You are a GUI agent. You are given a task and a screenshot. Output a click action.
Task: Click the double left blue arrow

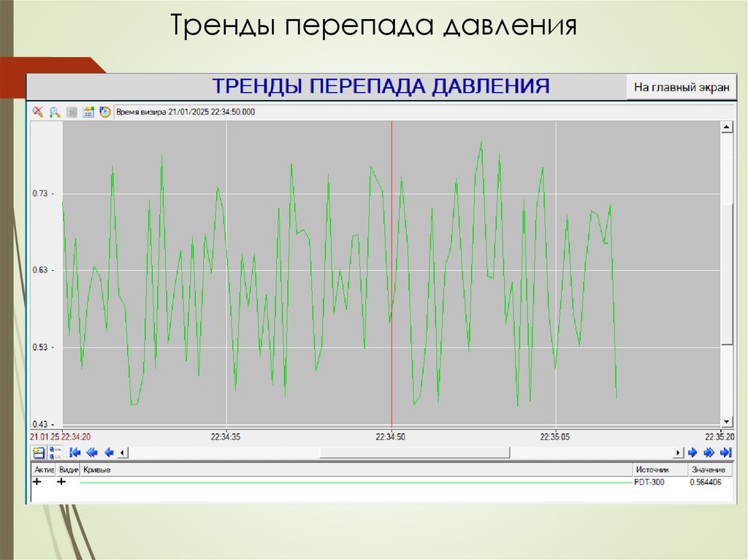(x=91, y=452)
